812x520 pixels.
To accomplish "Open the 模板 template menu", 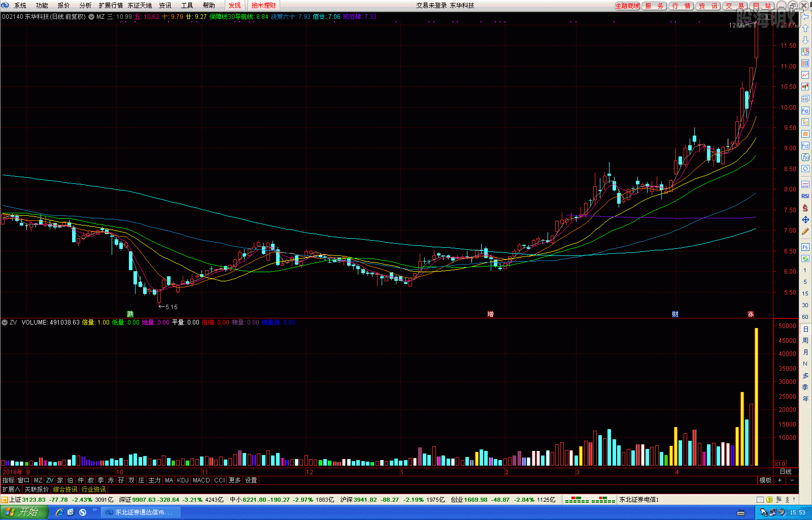I will click(x=765, y=480).
